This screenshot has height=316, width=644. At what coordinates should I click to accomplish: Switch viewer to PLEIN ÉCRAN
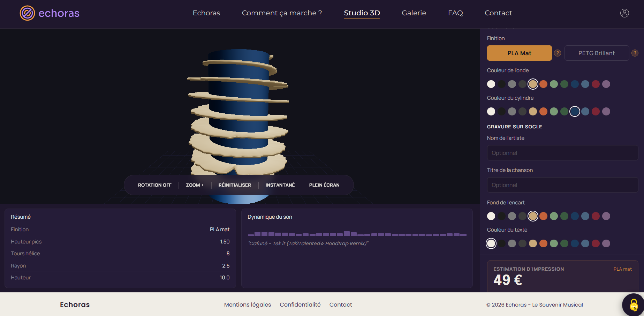tap(324, 185)
